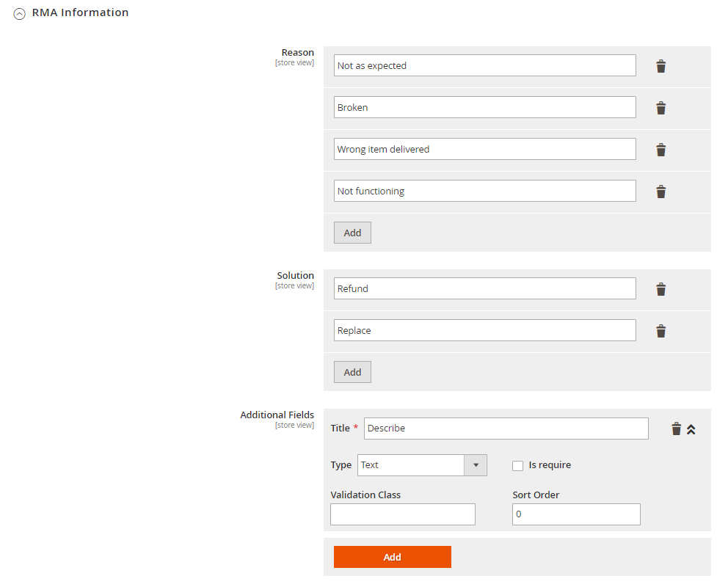728x587 pixels.
Task: Delete the 'Wrong item delivered' reason
Action: pyautogui.click(x=660, y=150)
